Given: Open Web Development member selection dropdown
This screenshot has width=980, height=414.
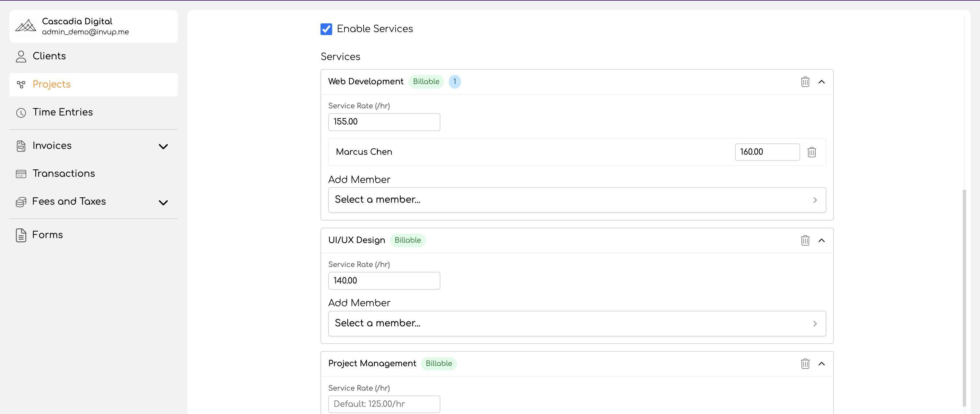Looking at the screenshot, I should point(577,200).
